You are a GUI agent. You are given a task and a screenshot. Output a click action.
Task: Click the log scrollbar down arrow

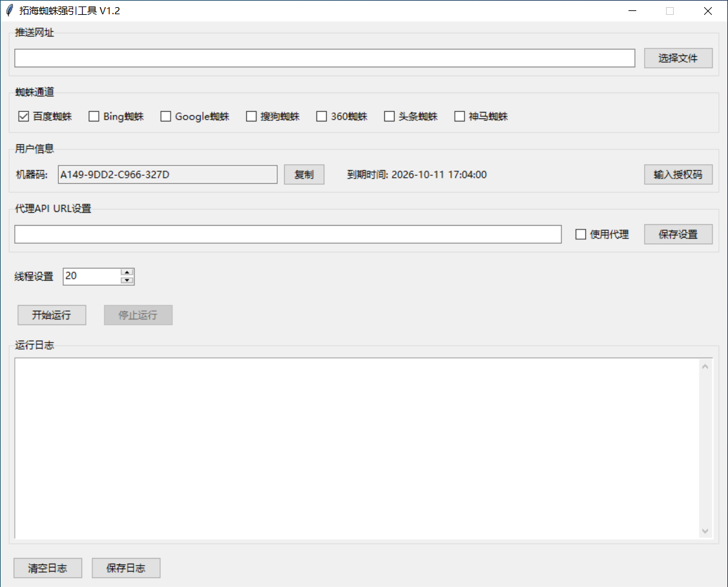pos(705,531)
